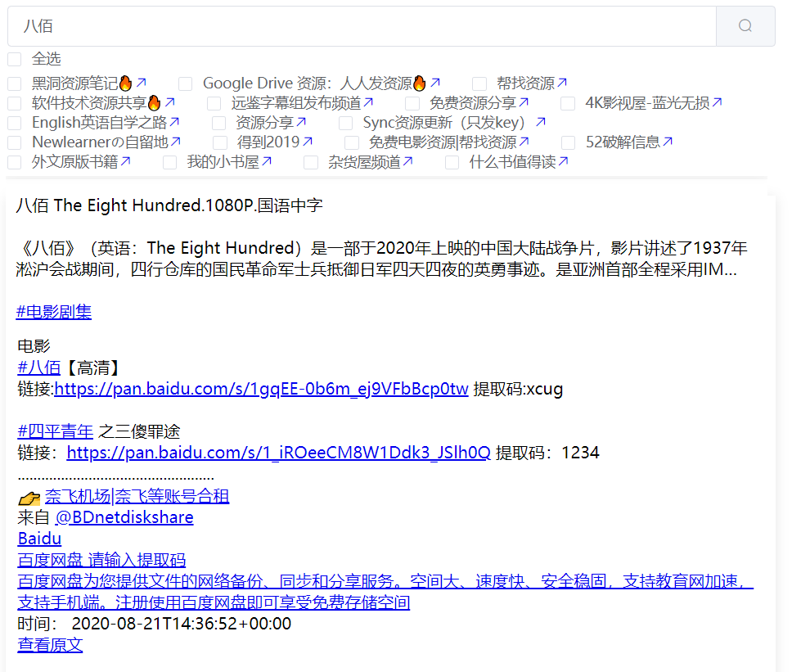Check the 黑洞资源笔记 channel checkbox
810x672 pixels.
pyautogui.click(x=15, y=83)
